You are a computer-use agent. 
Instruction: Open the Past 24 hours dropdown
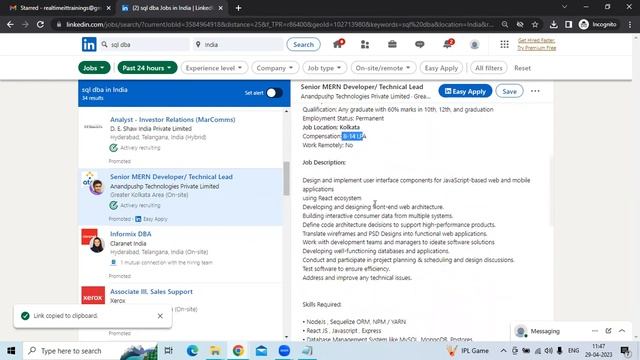[x=147, y=68]
